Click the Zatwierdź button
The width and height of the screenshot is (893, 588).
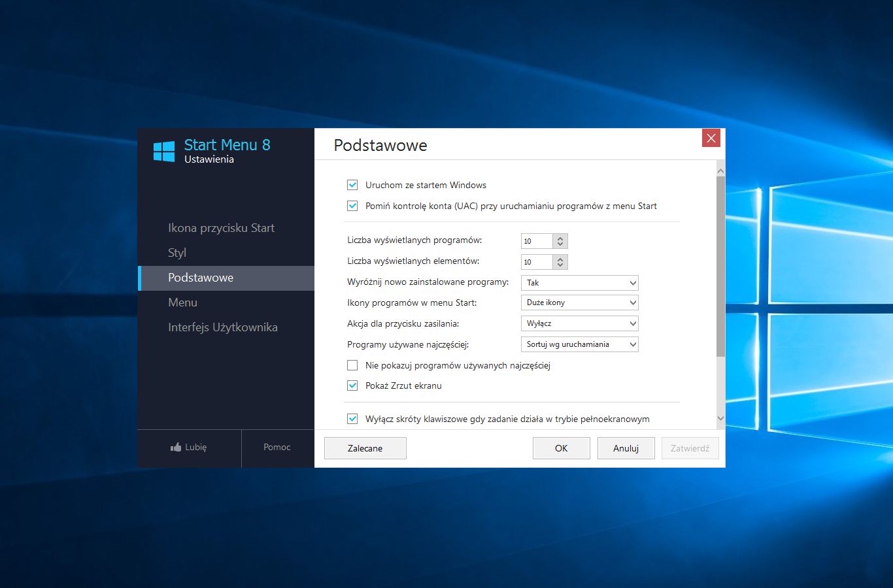point(690,448)
